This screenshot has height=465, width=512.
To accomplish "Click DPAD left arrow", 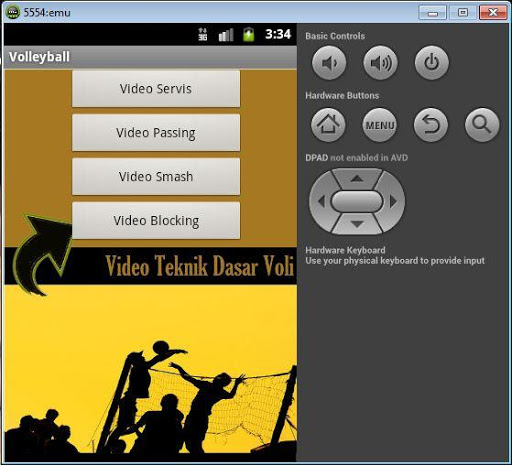I will click(x=320, y=201).
